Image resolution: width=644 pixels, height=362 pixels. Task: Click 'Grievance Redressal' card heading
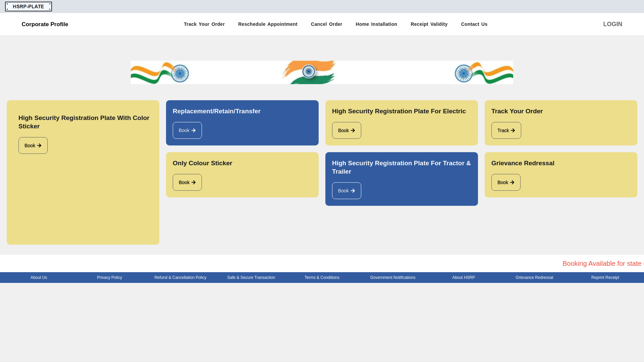(523, 163)
